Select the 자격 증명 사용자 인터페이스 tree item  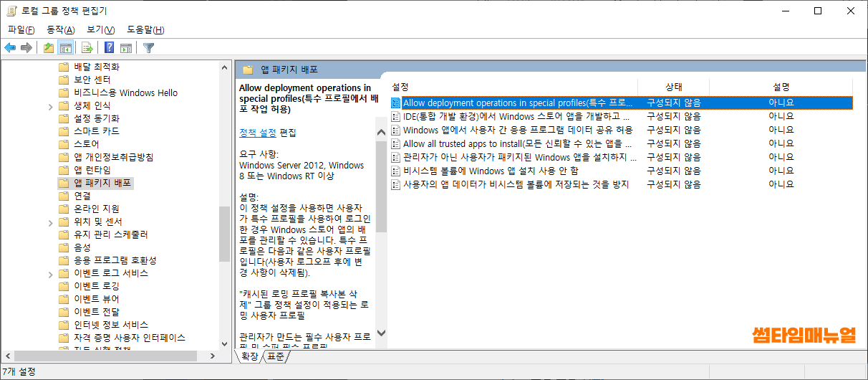130,338
